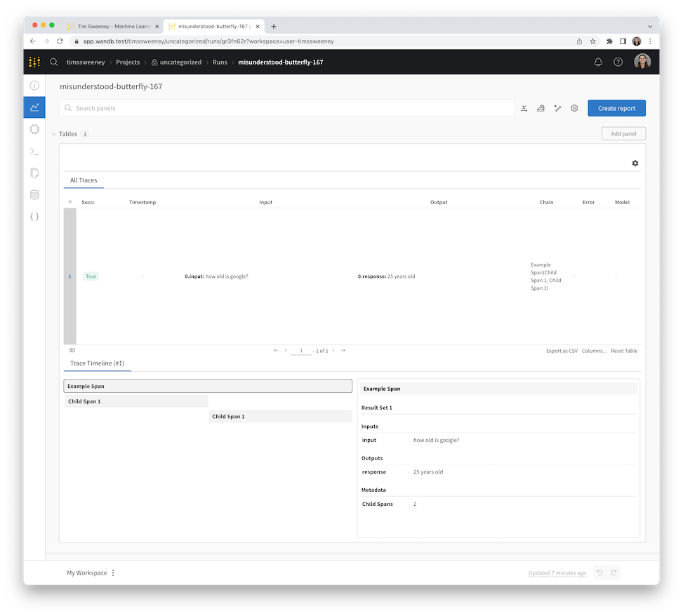Click the notifications bell icon
The height and width of the screenshot is (616, 683).
point(598,62)
